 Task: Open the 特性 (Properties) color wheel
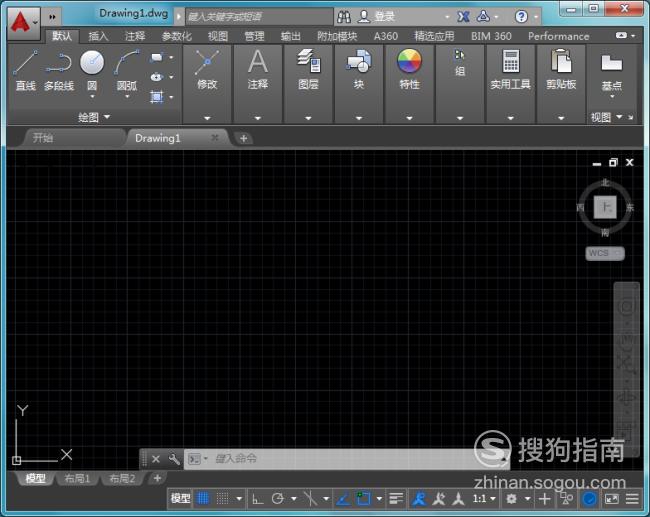[410, 62]
